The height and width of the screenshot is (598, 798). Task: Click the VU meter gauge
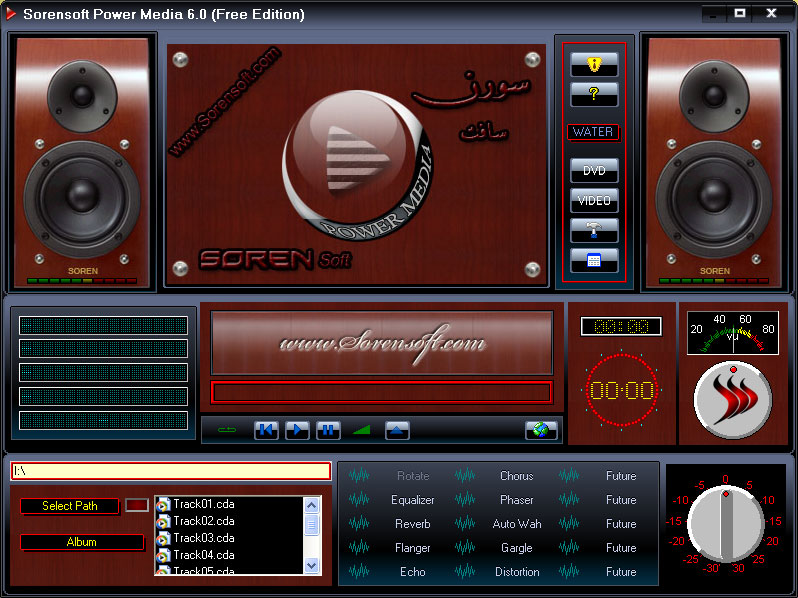coord(733,333)
